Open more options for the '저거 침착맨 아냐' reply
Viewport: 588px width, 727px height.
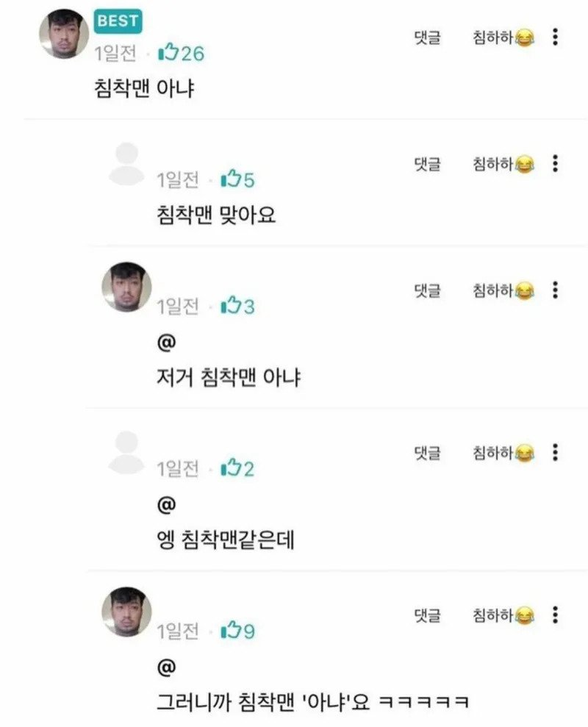[x=555, y=290]
